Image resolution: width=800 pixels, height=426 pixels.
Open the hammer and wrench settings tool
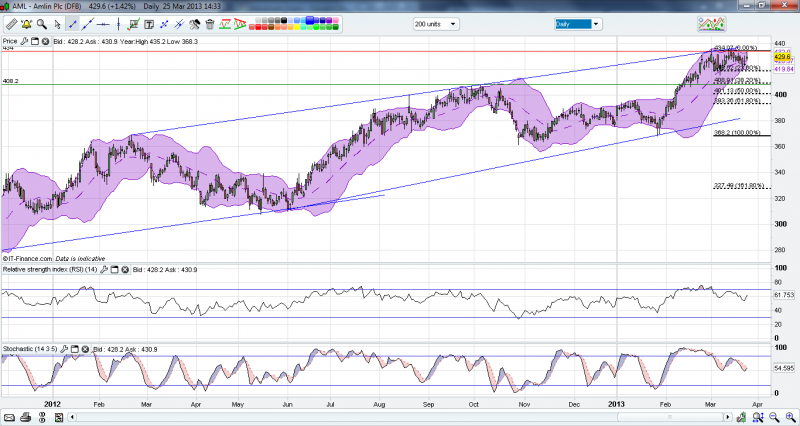coord(195,24)
